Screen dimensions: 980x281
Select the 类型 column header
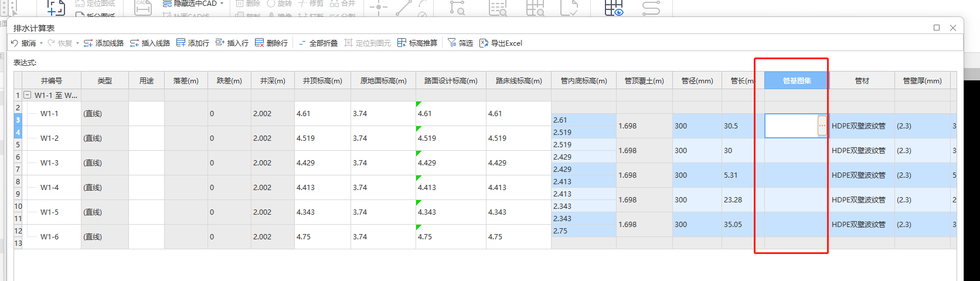(105, 80)
